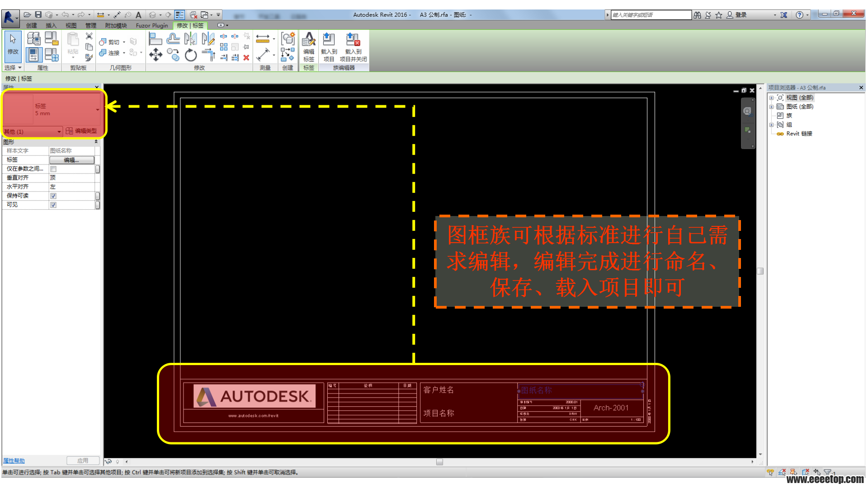The height and width of the screenshot is (488, 868).
Task: Click Match Type Properties paintbrush icon
Action: click(89, 57)
